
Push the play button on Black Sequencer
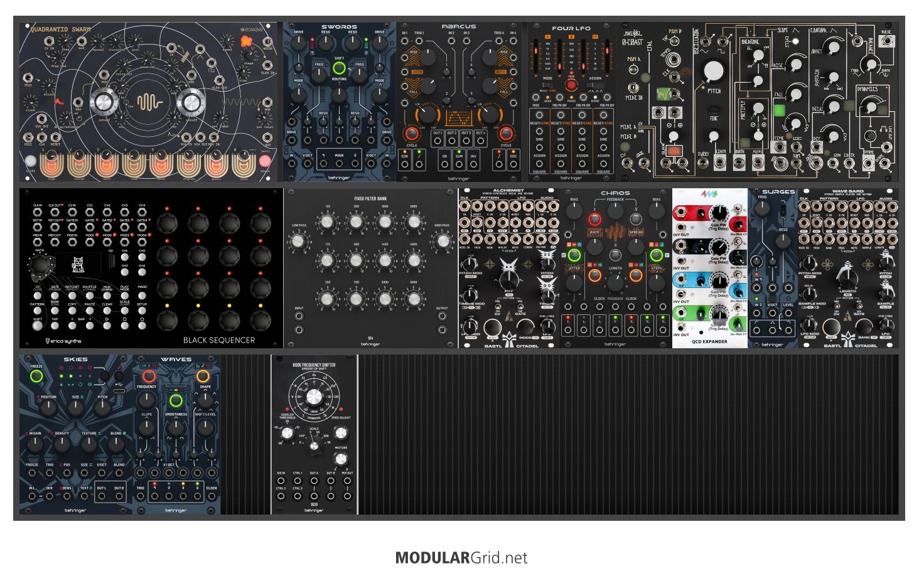tap(107, 326)
